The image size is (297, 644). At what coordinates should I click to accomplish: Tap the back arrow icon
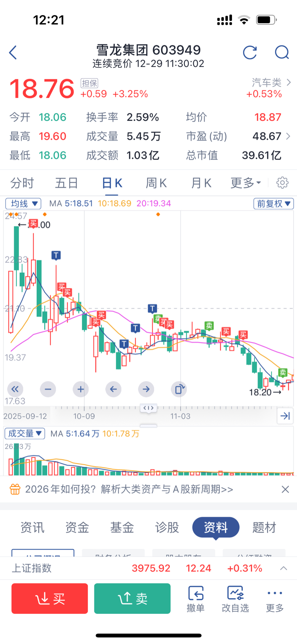[13, 53]
